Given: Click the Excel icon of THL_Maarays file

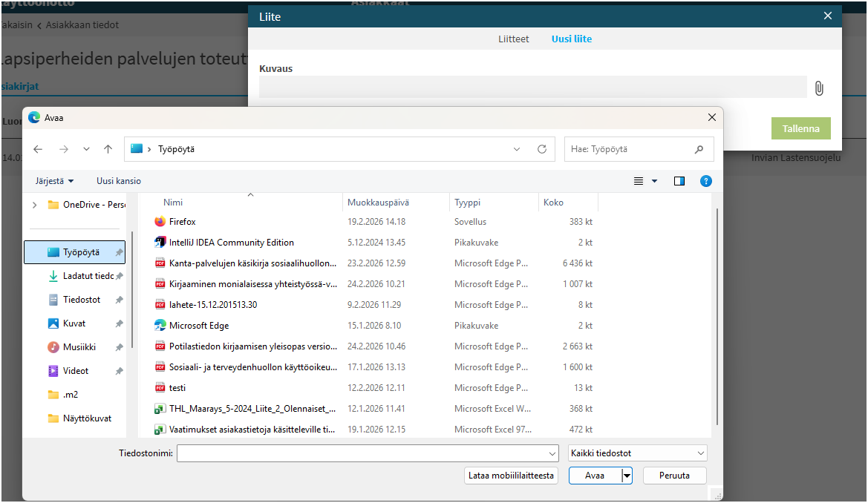Looking at the screenshot, I should 160,409.
